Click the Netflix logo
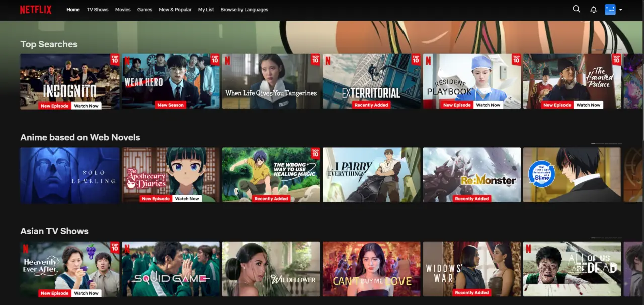This screenshot has height=305, width=644. [36, 10]
